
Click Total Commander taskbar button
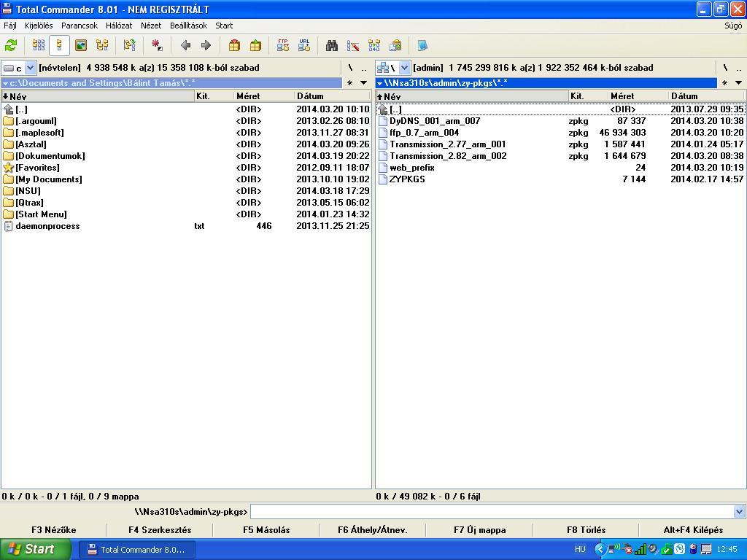pos(136,550)
